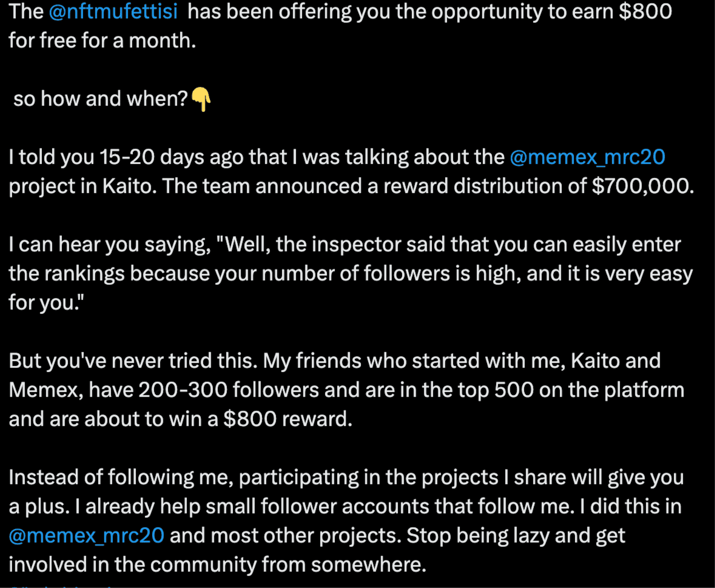The width and height of the screenshot is (715, 588).
Task: Click the "so how and when?" line
Action: (x=100, y=99)
